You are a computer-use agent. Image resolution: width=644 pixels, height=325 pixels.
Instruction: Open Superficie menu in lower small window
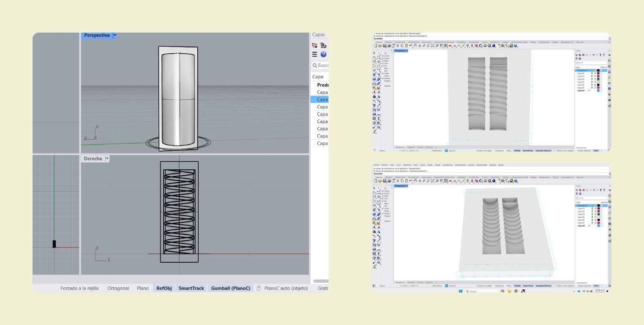(407, 165)
